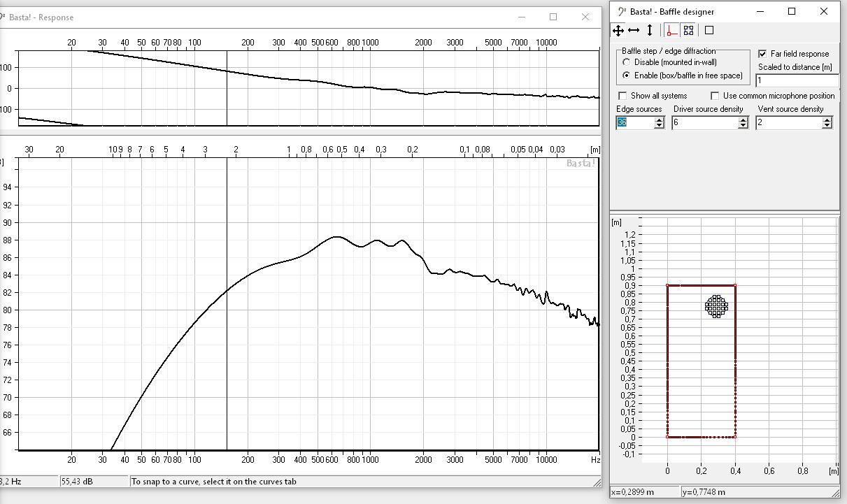Select the vertical double-arrow tool
The image size is (847, 504).
point(650,30)
